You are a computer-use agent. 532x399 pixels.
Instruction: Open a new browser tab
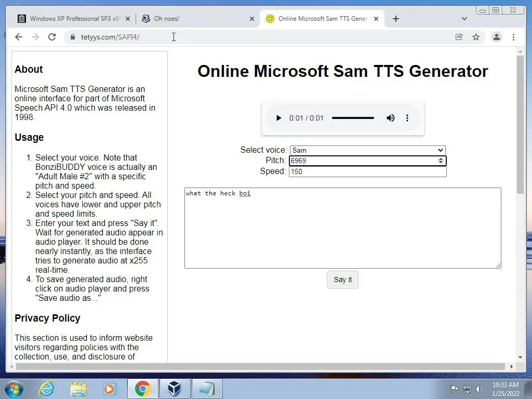tap(395, 19)
